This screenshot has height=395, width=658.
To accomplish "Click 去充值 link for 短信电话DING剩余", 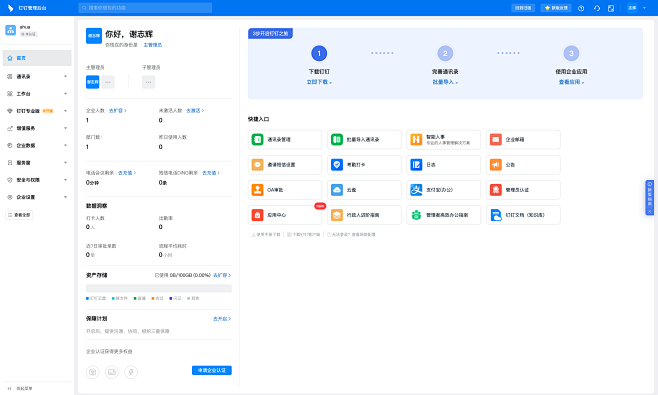I will [211, 173].
